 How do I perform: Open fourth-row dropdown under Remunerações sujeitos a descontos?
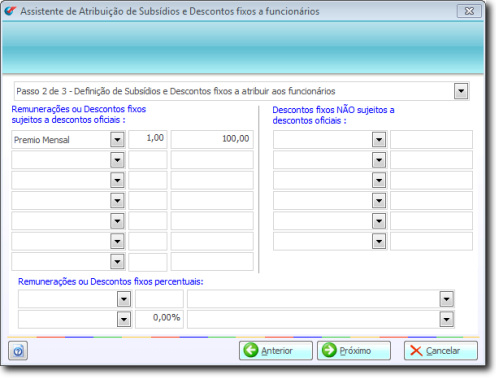(x=117, y=201)
